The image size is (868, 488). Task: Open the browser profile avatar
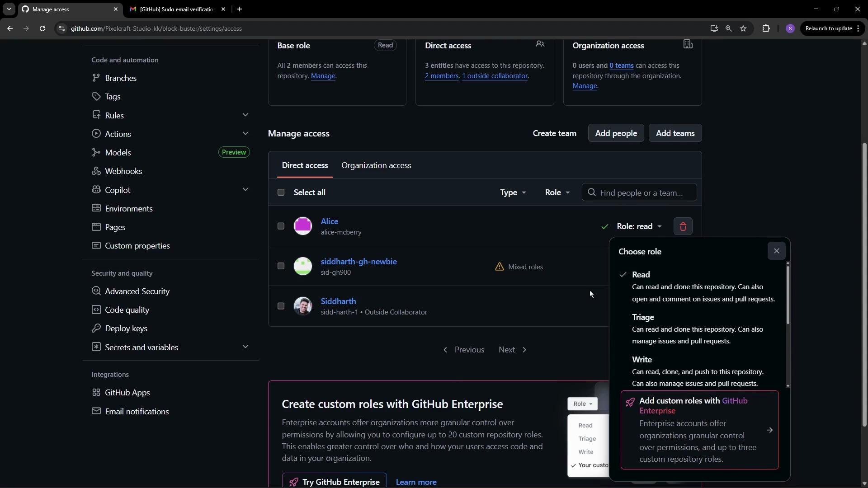[790, 28]
